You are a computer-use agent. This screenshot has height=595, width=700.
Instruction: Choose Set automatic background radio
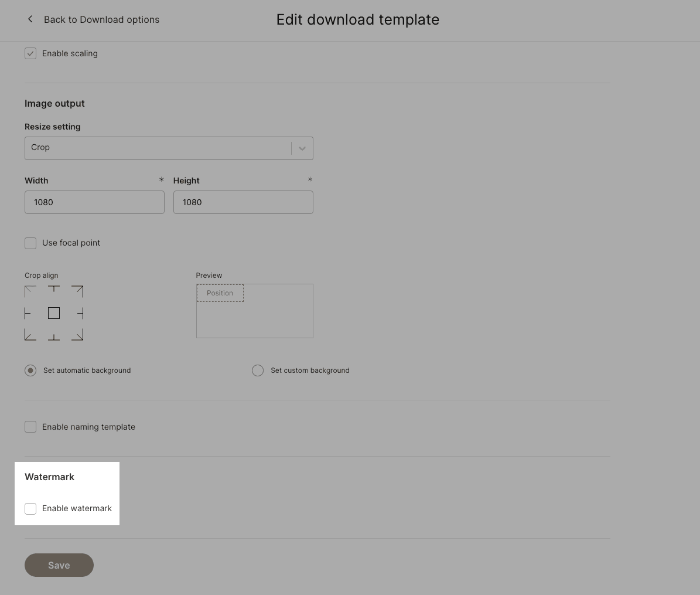[x=30, y=370]
